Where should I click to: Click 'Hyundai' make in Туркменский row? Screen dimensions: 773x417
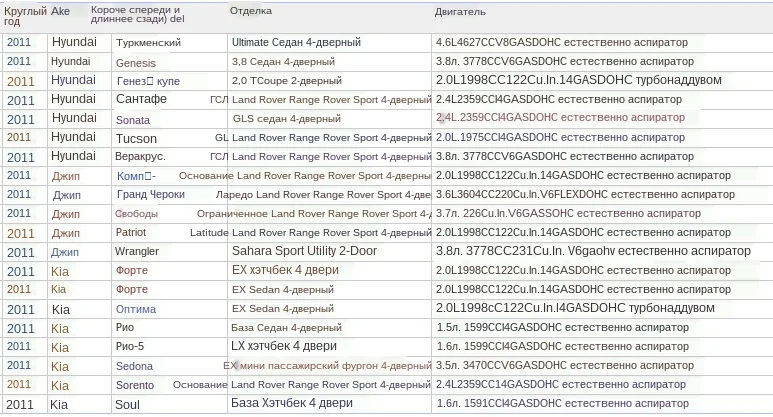click(74, 42)
